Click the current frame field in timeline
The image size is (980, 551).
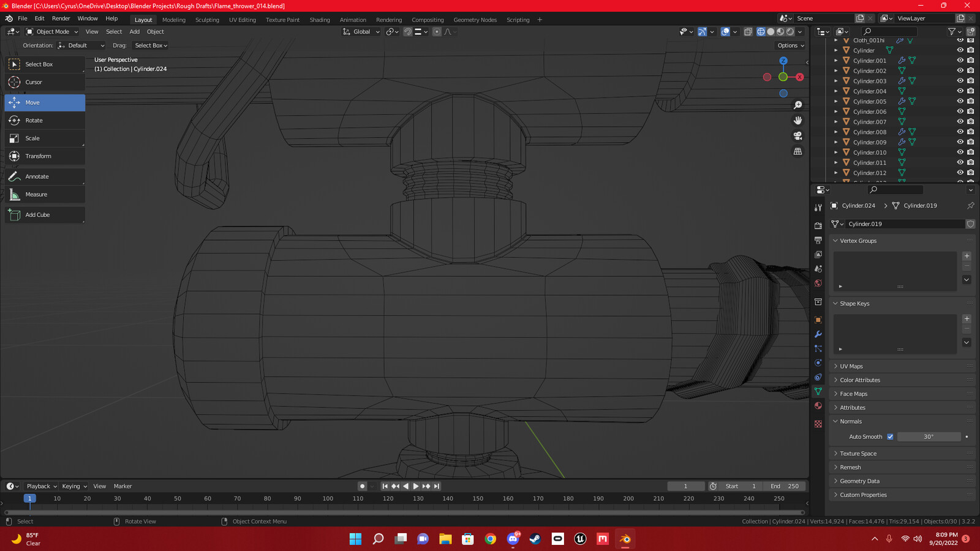(685, 486)
